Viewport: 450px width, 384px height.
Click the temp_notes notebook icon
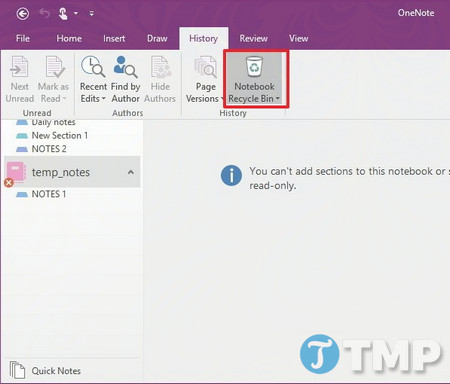tap(16, 172)
